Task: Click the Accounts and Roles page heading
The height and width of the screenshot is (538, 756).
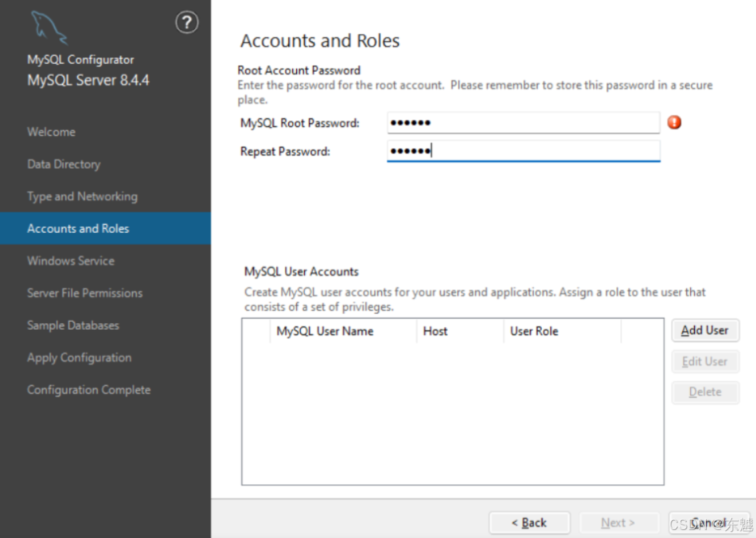Action: (x=320, y=41)
